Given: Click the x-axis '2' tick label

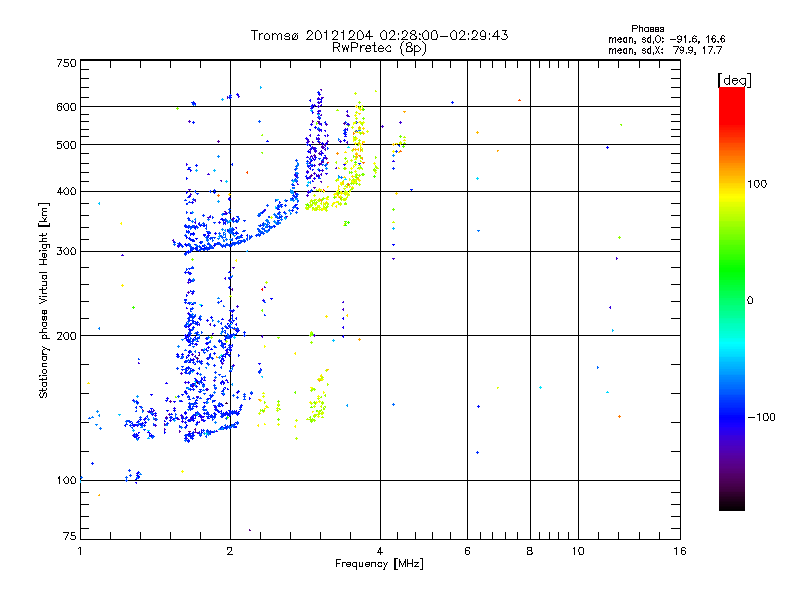Looking at the screenshot, I should click(230, 551).
